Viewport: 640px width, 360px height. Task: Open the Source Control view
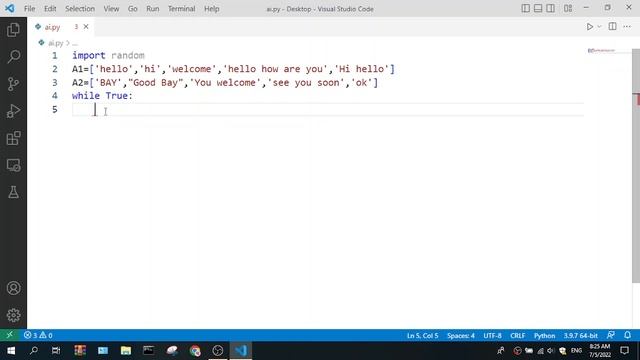click(13, 84)
